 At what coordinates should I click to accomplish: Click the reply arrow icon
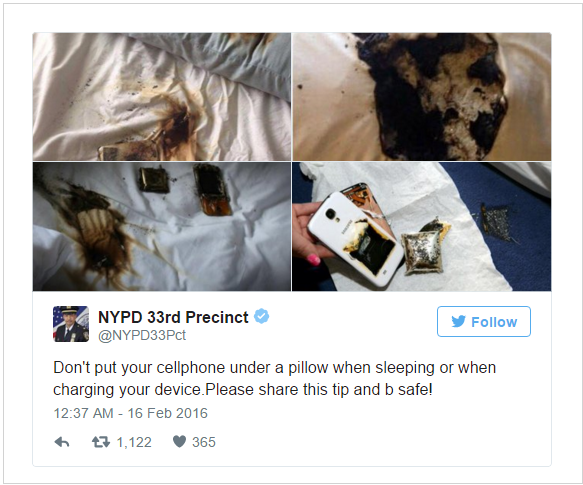[x=62, y=442]
